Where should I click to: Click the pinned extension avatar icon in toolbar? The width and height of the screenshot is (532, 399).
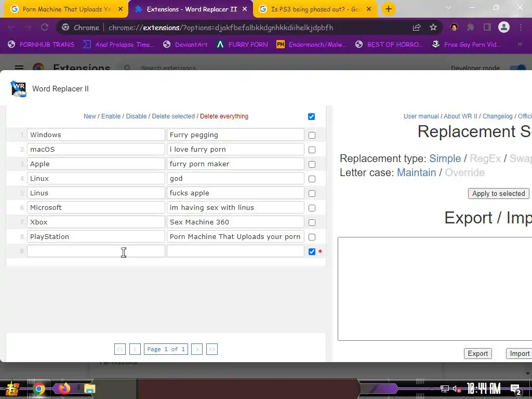[454, 27]
